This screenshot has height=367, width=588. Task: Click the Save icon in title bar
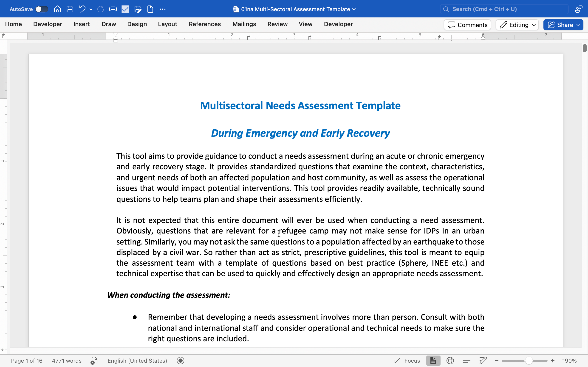click(70, 9)
